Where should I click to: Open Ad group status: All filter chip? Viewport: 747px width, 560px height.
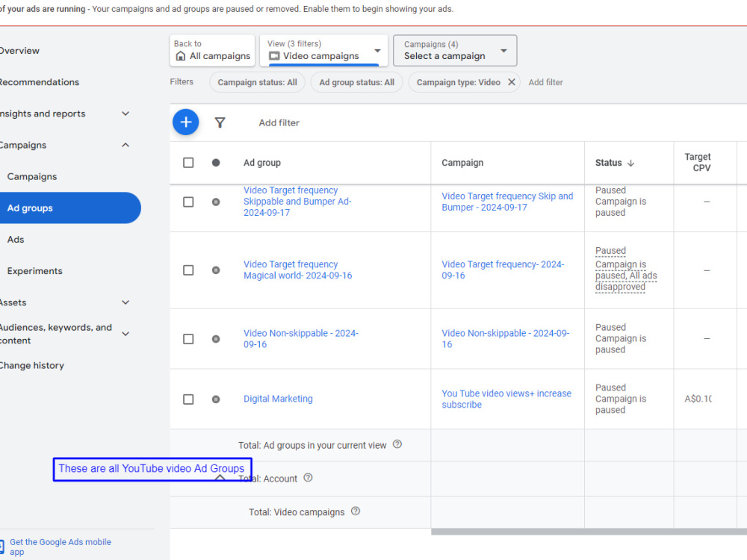[x=357, y=82]
